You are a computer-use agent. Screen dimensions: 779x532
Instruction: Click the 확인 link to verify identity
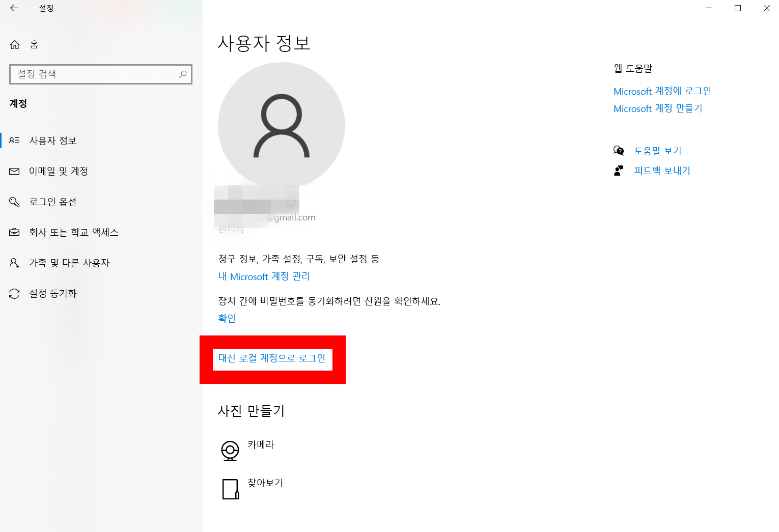point(227,318)
